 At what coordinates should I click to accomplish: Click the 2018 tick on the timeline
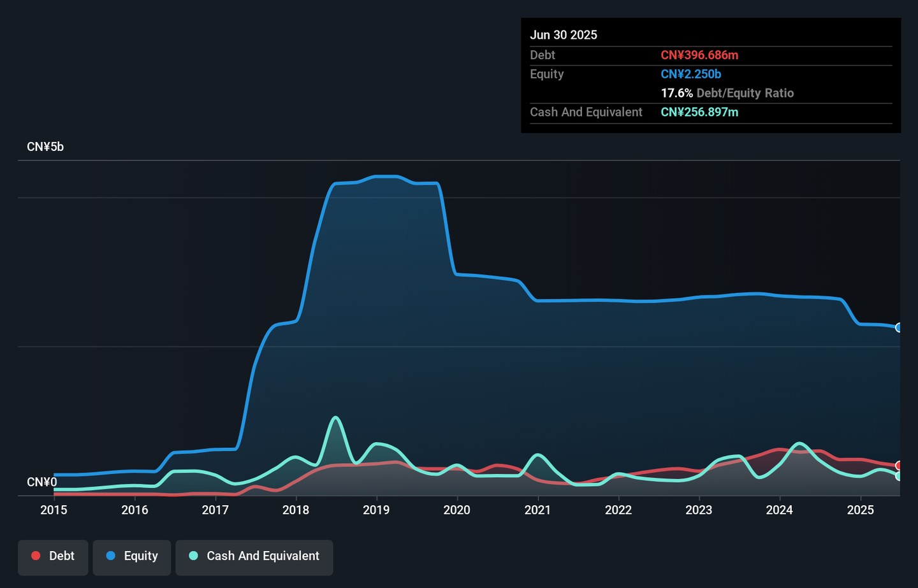tap(296, 510)
